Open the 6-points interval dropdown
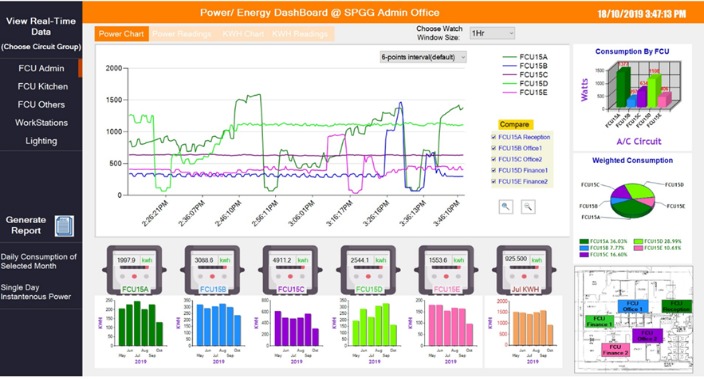Image resolution: width=704 pixels, height=379 pixels. point(423,57)
